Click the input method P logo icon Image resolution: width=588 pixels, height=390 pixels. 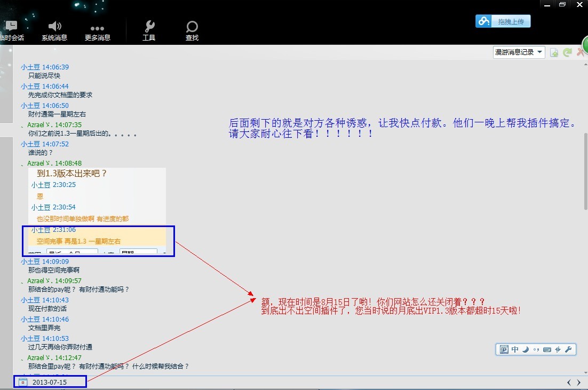tap(504, 349)
